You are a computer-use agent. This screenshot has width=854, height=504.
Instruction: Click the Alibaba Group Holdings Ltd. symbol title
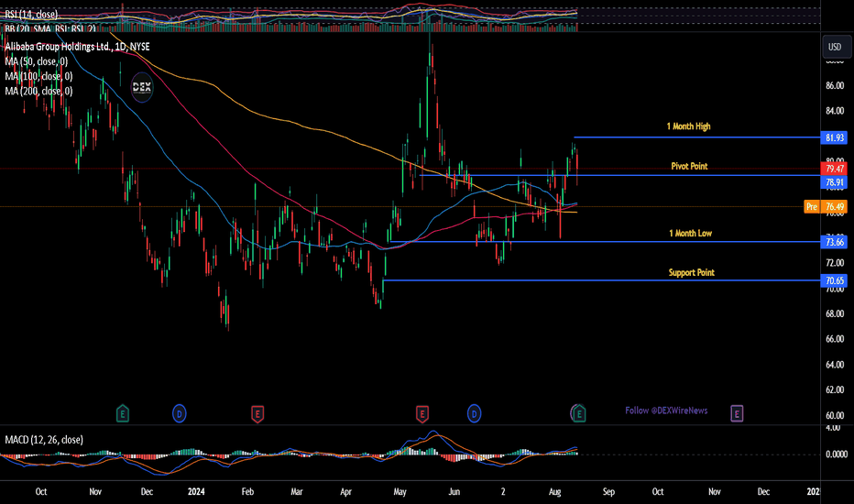(x=77, y=47)
